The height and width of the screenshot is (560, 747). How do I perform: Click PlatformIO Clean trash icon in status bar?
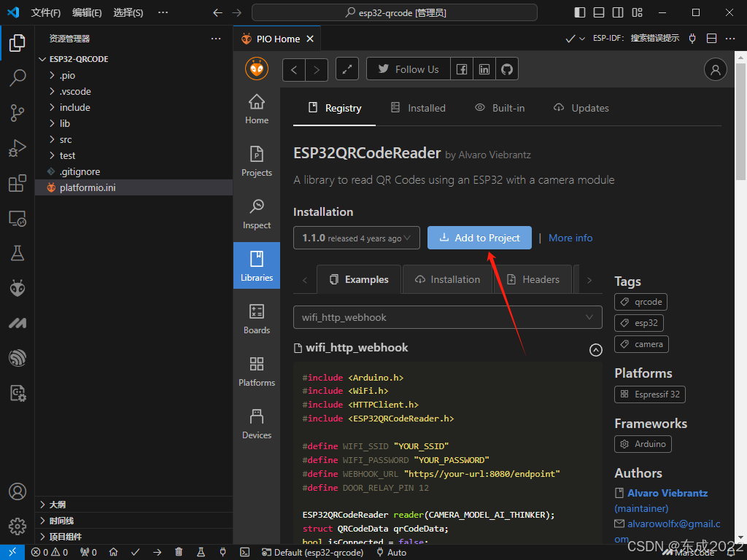(179, 553)
